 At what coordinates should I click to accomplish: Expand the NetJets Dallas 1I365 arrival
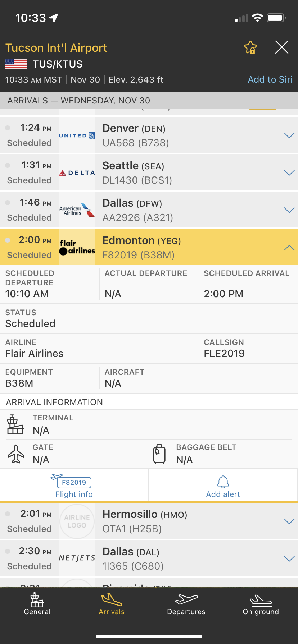[x=289, y=559]
